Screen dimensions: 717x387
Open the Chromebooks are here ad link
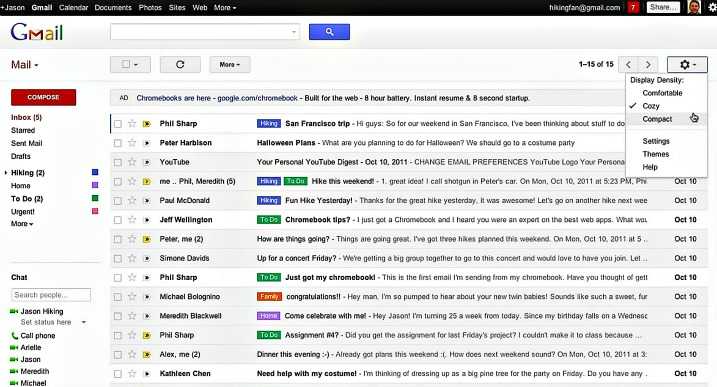pos(217,98)
